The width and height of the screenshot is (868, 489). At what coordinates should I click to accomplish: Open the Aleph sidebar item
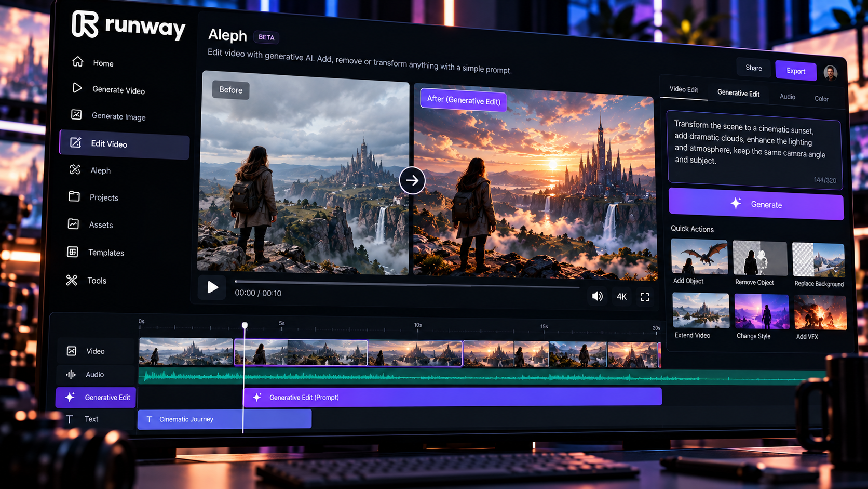pos(90,170)
